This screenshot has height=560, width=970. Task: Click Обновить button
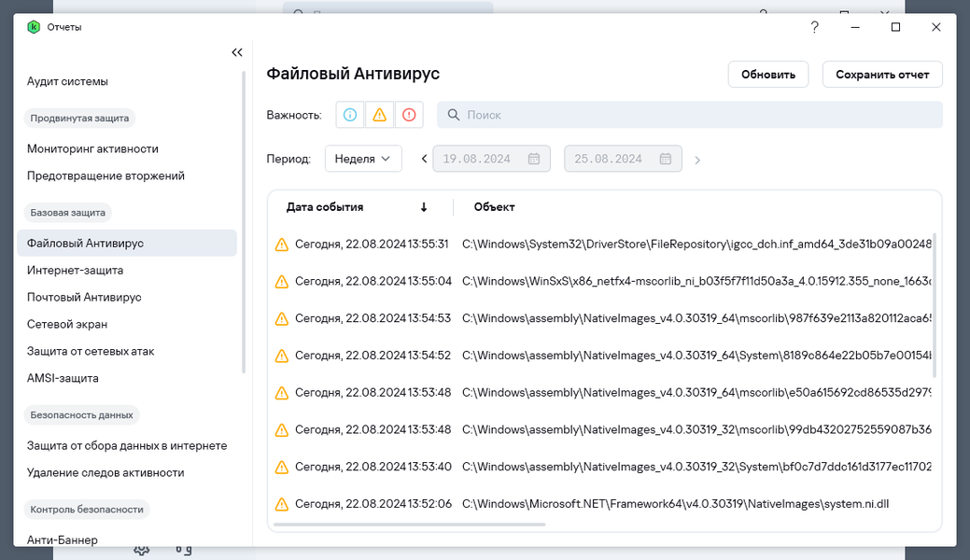[x=768, y=75]
